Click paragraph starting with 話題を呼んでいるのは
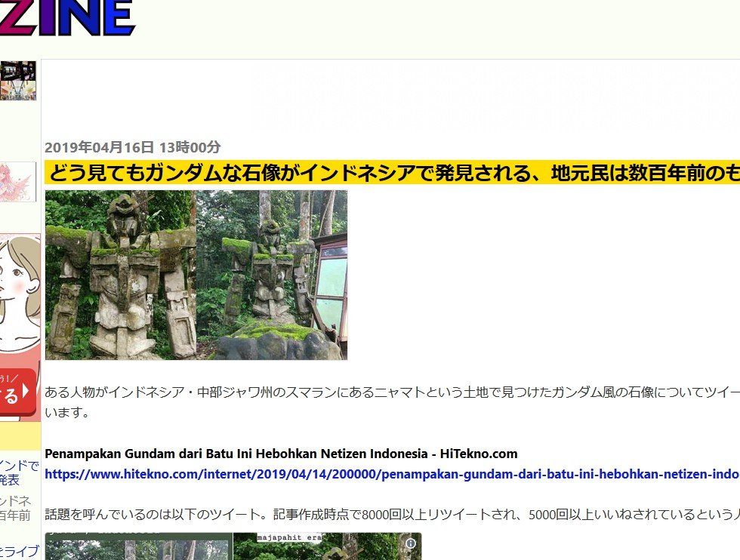This screenshot has width=740, height=560. [392, 514]
